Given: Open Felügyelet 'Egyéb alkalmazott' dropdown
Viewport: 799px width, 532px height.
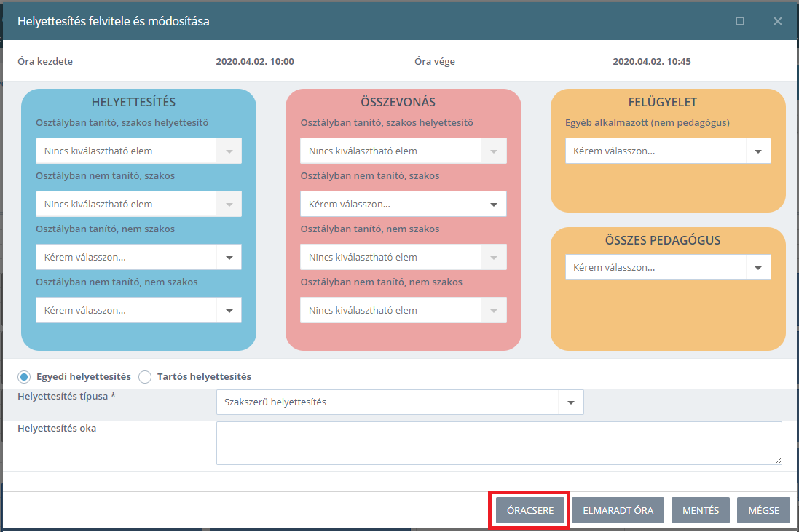Looking at the screenshot, I should click(x=667, y=151).
